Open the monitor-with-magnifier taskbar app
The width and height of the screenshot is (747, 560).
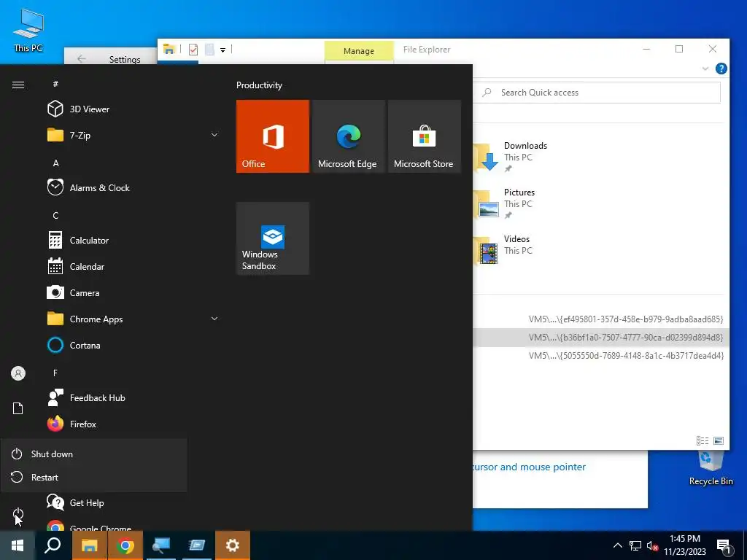click(160, 545)
